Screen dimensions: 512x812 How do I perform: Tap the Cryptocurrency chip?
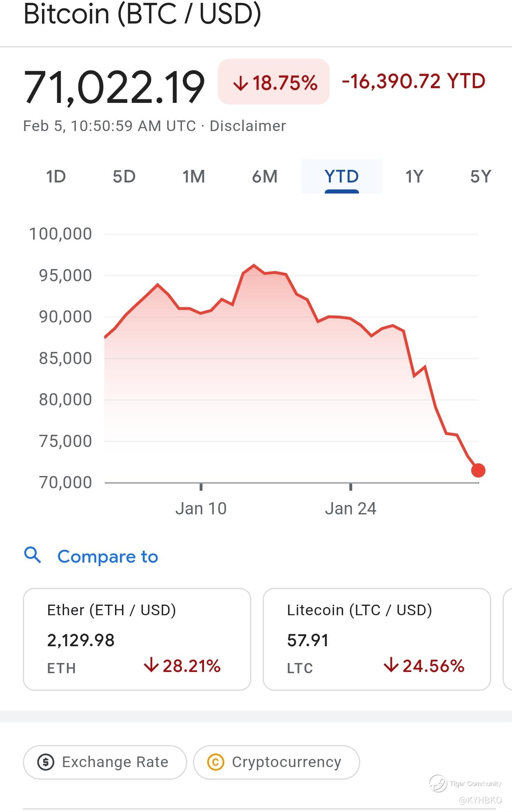pyautogui.click(x=276, y=762)
